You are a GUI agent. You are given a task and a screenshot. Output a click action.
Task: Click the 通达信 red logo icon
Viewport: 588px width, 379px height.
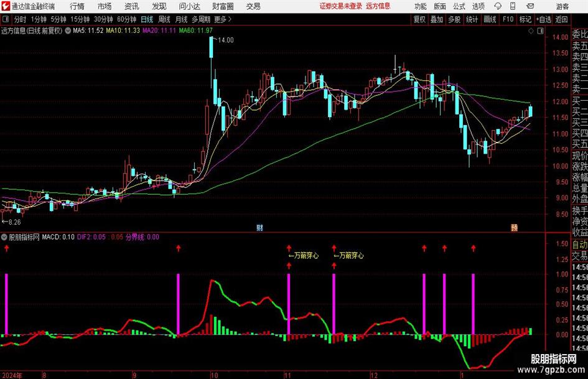coord(6,6)
